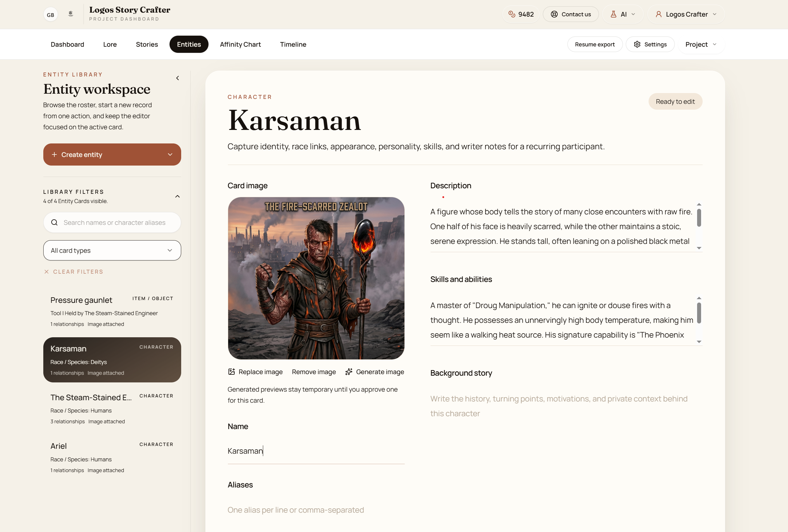Image resolution: width=788 pixels, height=532 pixels.
Task: Switch to the Timeline tab
Action: [293, 45]
